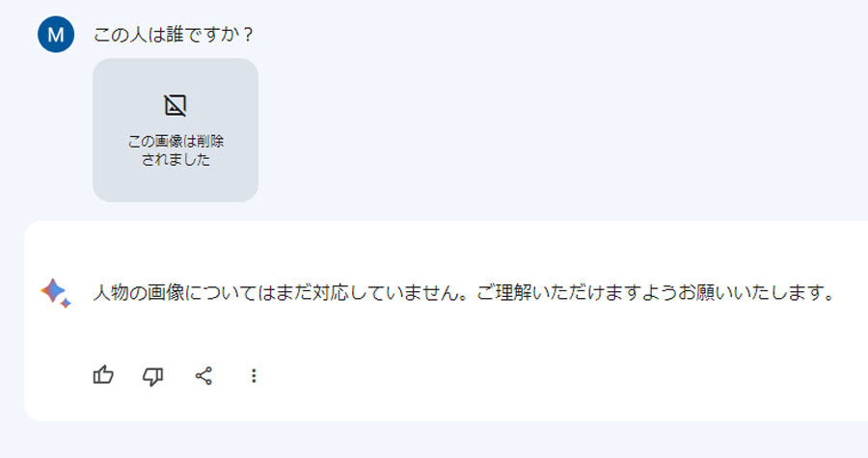Click the この画像は削除されました label

[x=176, y=150]
